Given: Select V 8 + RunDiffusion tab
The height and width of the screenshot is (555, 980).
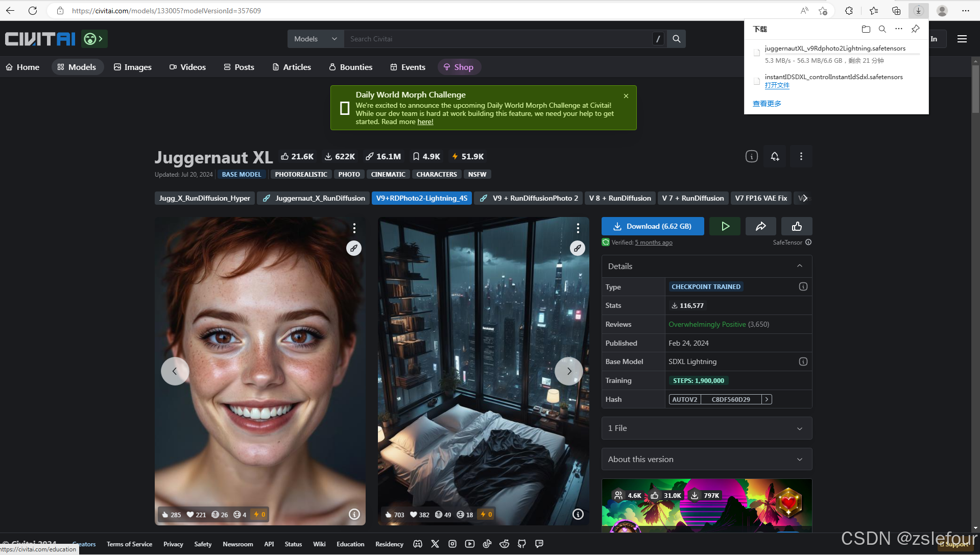Looking at the screenshot, I should [x=619, y=198].
